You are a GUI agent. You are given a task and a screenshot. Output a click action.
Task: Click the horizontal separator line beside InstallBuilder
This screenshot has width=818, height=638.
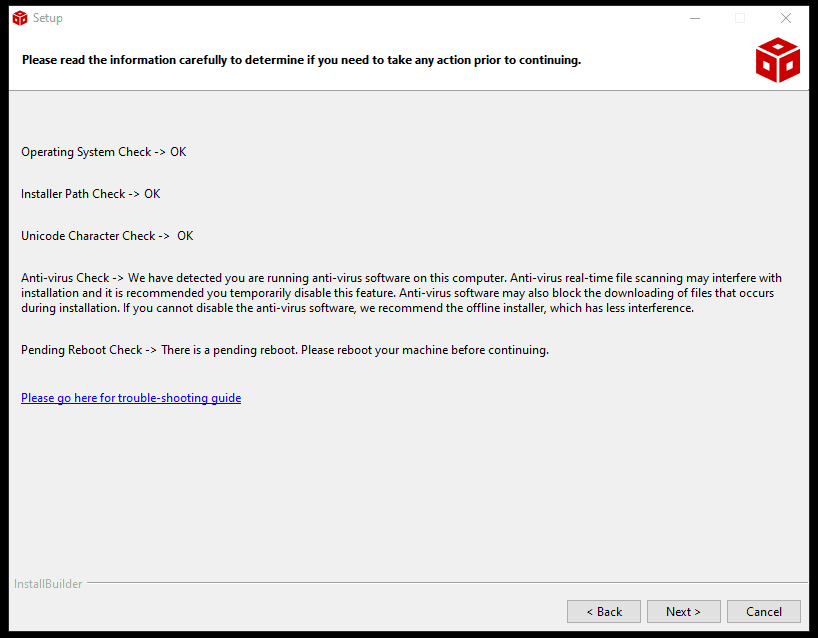pos(440,583)
